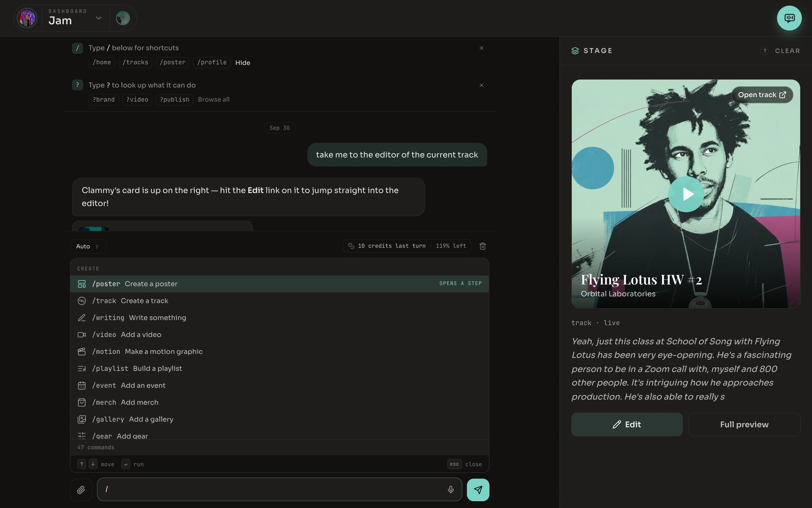
Task: Dismiss the slash shortcuts tip
Action: (x=482, y=48)
